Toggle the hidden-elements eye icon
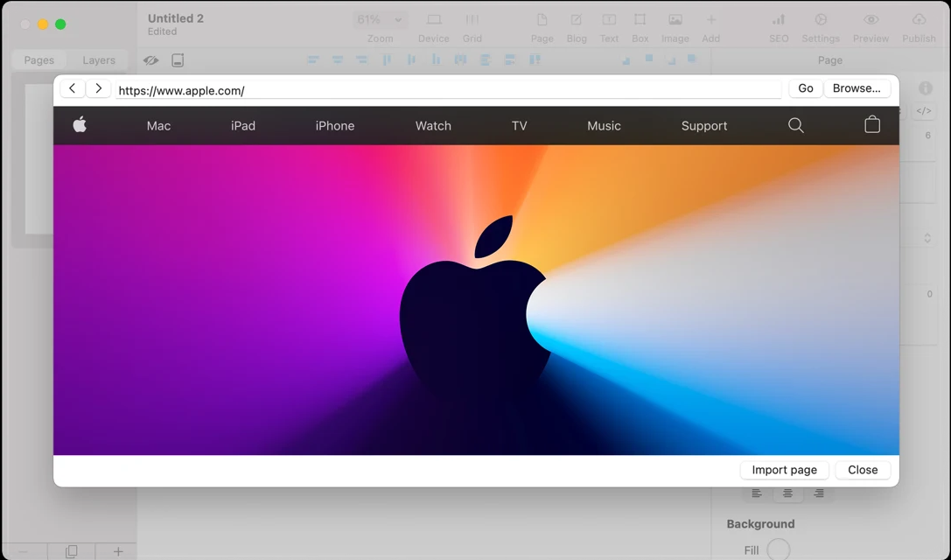The image size is (951, 560). 151,60
